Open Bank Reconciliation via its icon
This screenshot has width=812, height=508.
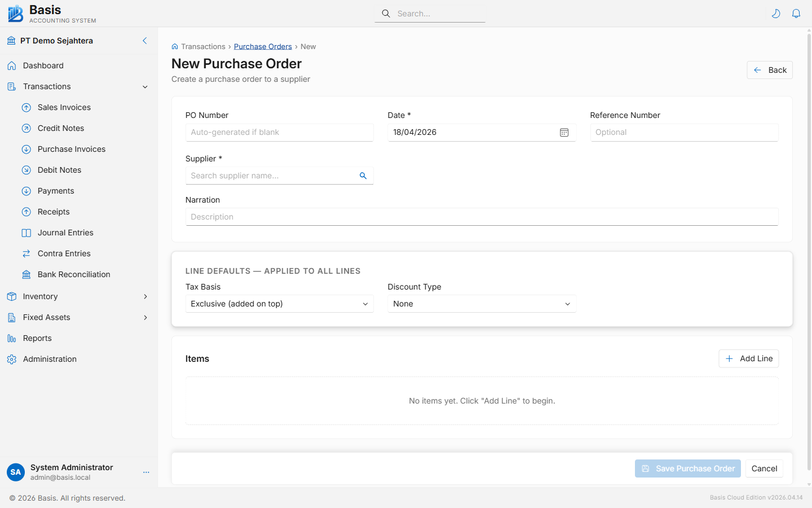(26, 274)
